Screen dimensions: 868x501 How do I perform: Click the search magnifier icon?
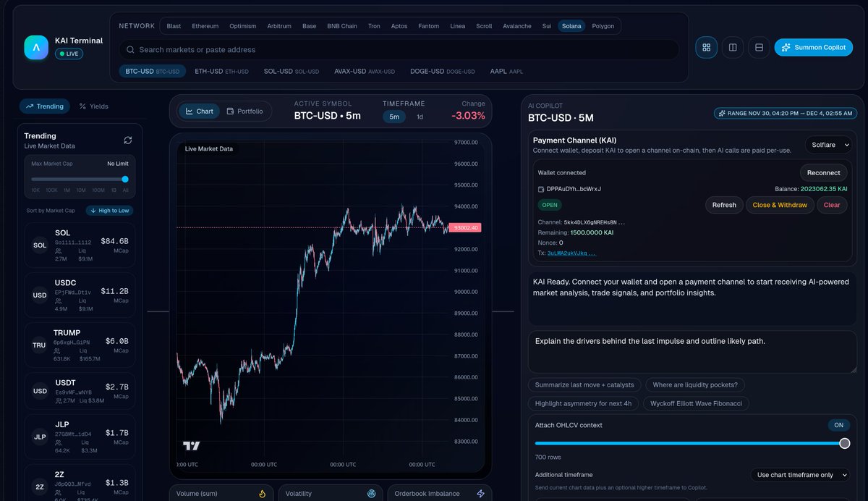click(x=130, y=50)
